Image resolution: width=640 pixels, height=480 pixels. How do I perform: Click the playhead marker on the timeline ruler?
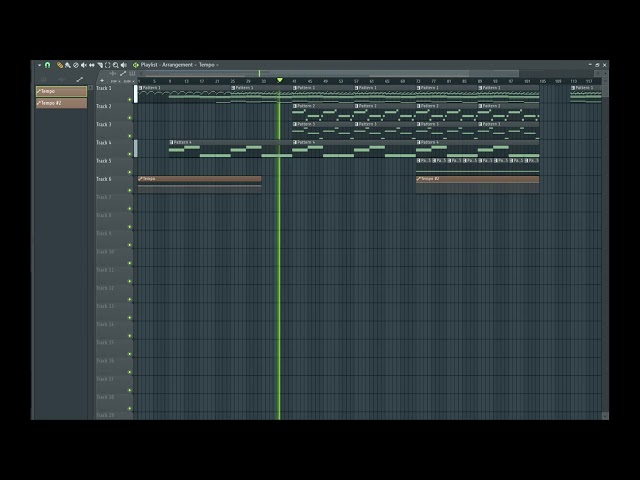280,80
